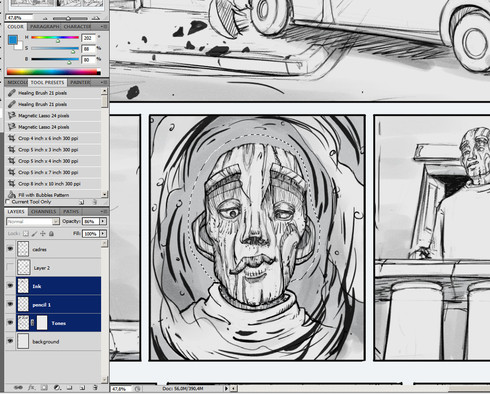Open the Fill slider arrow
The width and height of the screenshot is (490, 394).
coord(103,234)
